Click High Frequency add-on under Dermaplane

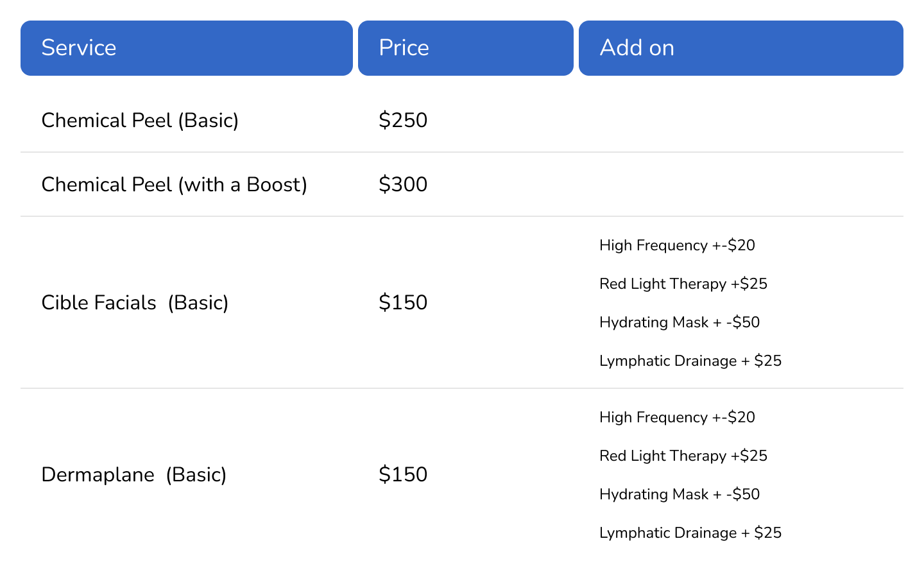point(677,417)
